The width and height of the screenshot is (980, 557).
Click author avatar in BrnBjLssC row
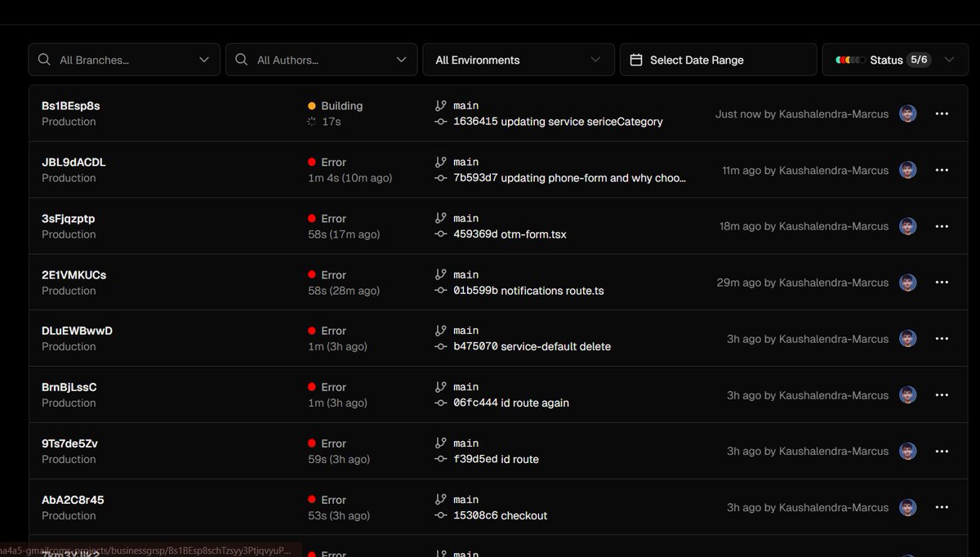907,394
